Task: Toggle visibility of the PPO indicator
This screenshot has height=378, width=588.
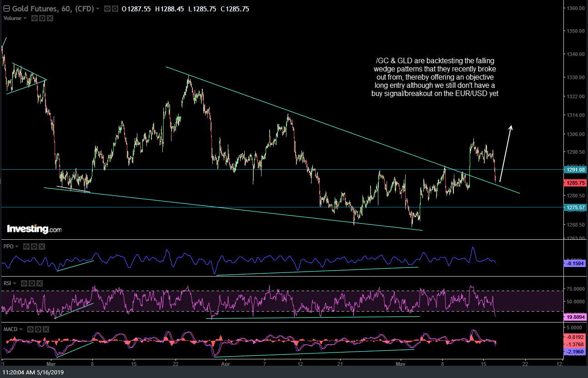Action: pos(26,247)
